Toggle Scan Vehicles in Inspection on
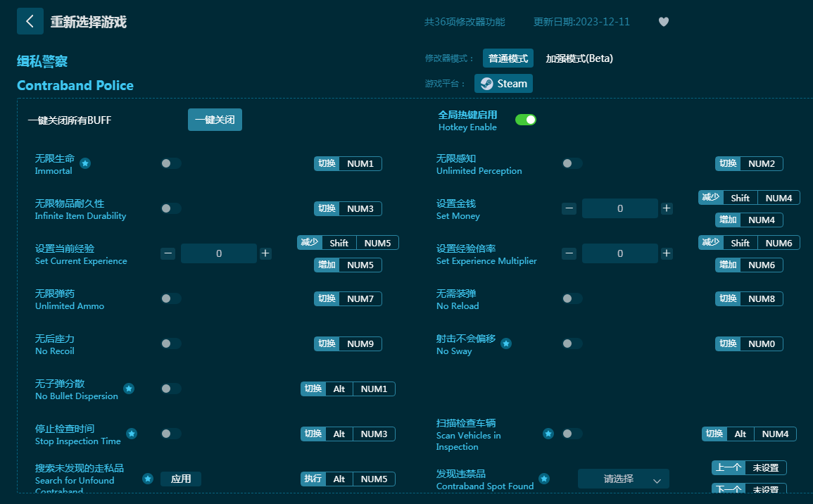This screenshot has width=813, height=504. (572, 434)
